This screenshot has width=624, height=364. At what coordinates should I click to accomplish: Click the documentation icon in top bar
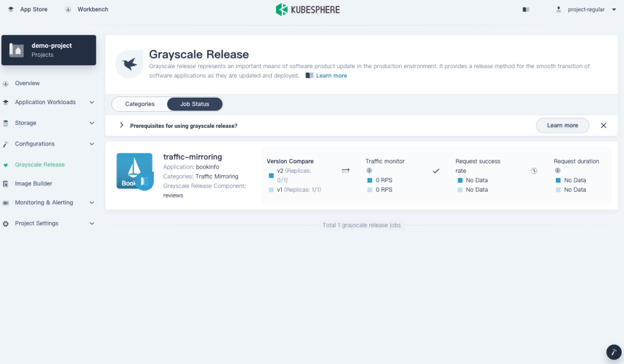click(526, 9)
